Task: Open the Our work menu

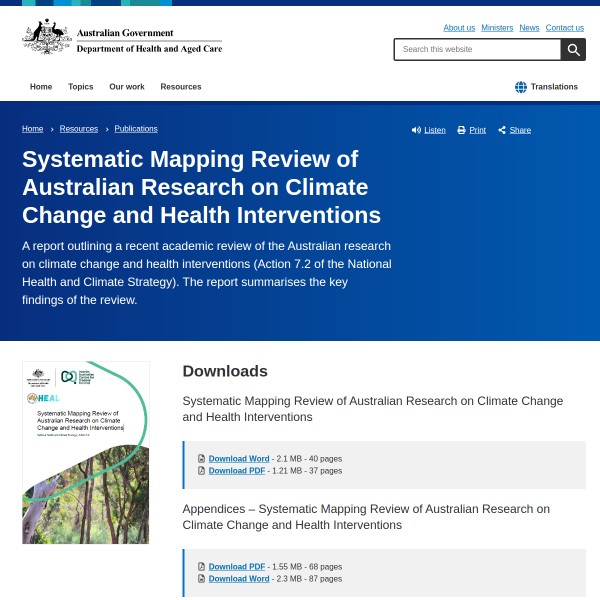Action: [x=127, y=87]
